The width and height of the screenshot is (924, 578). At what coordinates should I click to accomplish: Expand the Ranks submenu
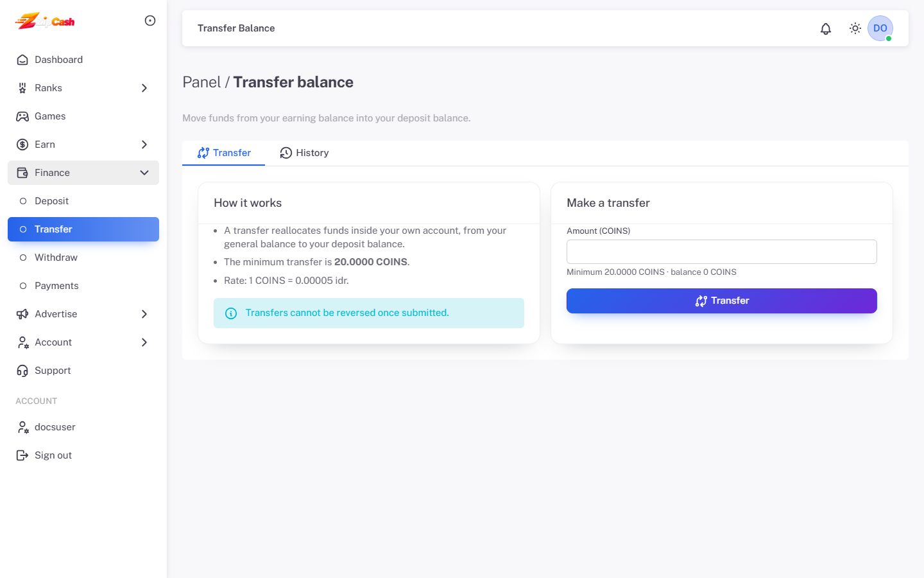(83, 88)
